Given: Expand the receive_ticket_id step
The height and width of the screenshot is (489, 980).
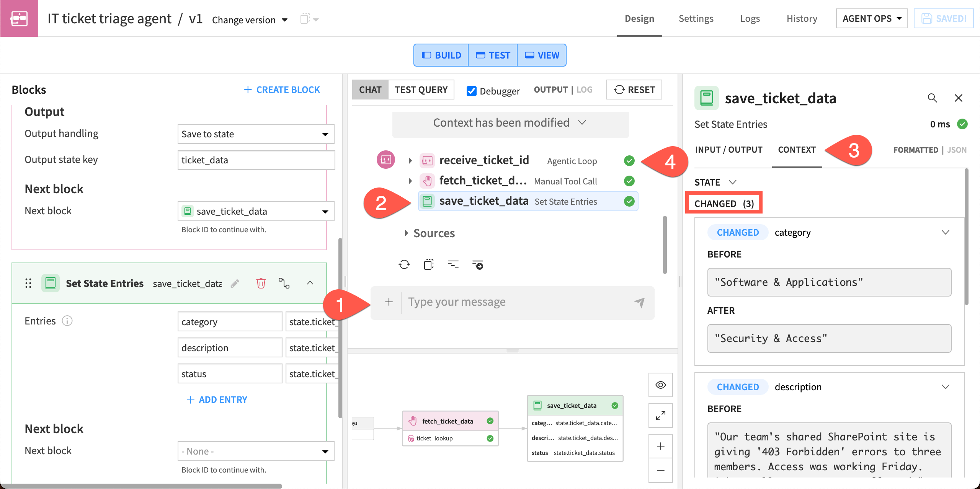Looking at the screenshot, I should 410,161.
